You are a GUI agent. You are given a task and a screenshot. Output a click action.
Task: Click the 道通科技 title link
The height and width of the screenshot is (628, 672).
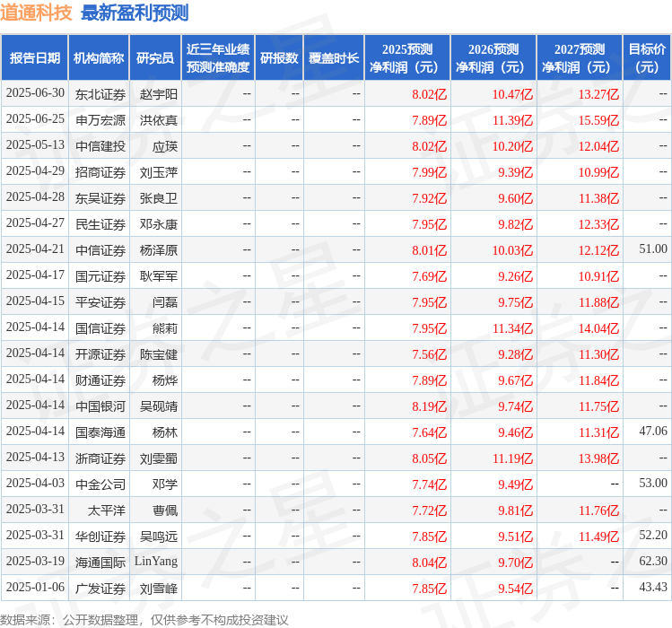pos(37,13)
